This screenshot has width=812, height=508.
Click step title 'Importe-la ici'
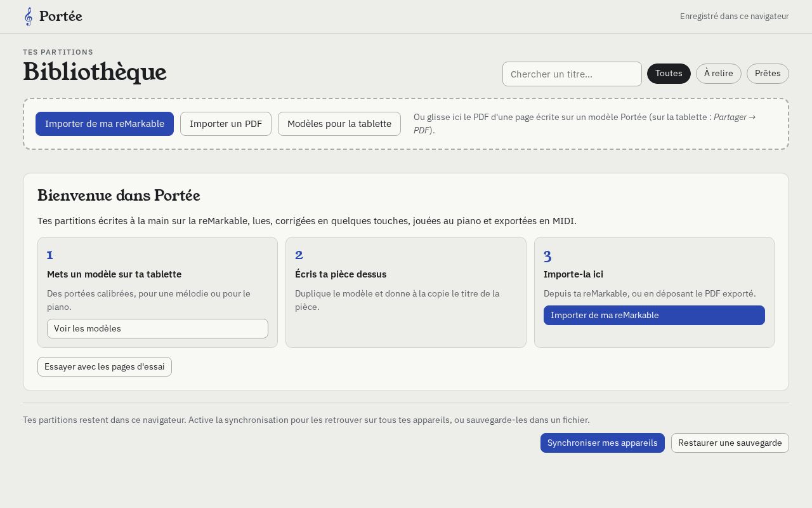(x=573, y=274)
